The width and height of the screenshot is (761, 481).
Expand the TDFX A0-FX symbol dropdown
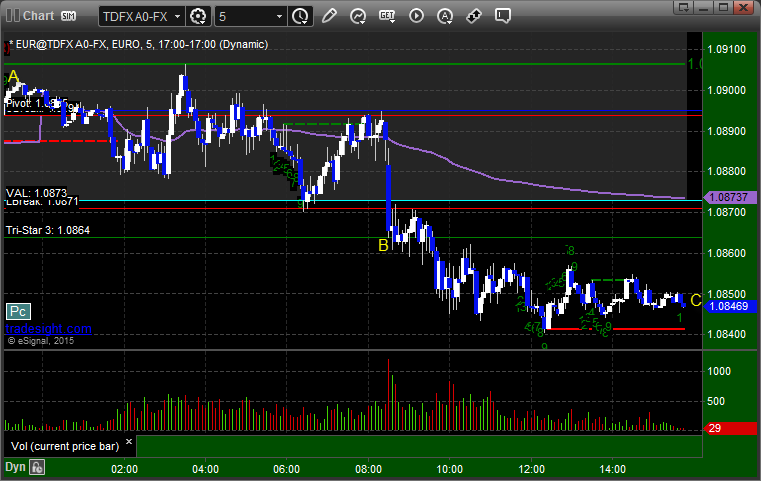pyautogui.click(x=177, y=17)
